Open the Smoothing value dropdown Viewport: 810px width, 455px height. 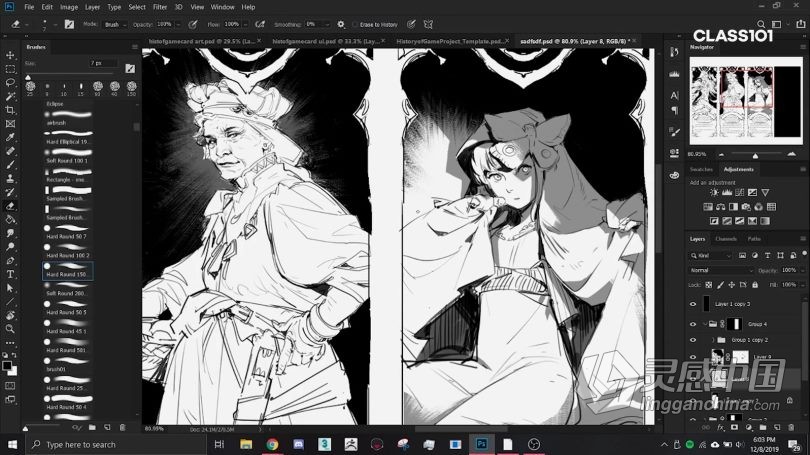click(x=328, y=24)
